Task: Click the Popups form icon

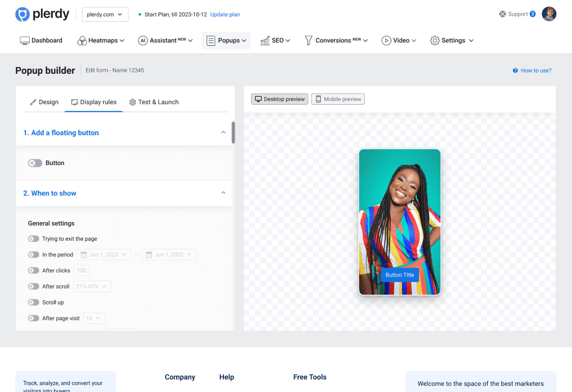Action: coord(211,40)
